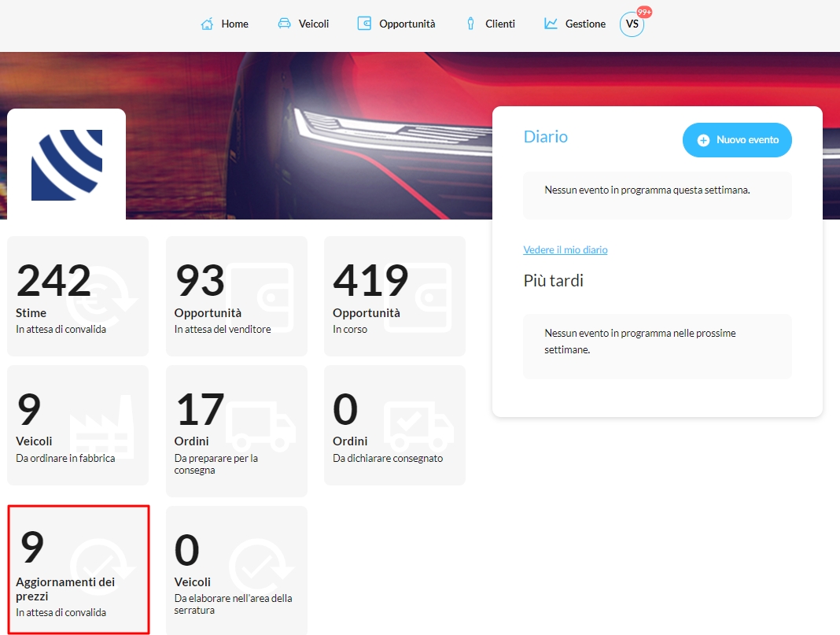The image size is (840, 635).
Task: Open the 419 Opportunità In corso card
Action: tap(394, 296)
